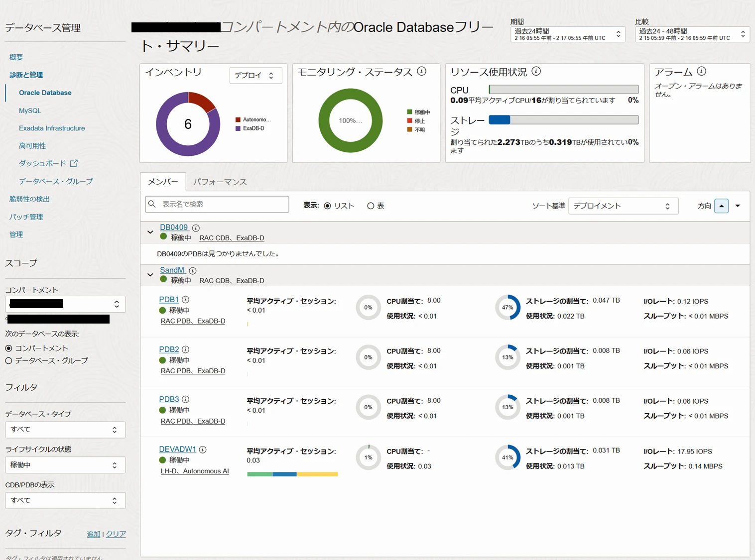Click DEVADW1 storage 41% donut

click(x=507, y=457)
